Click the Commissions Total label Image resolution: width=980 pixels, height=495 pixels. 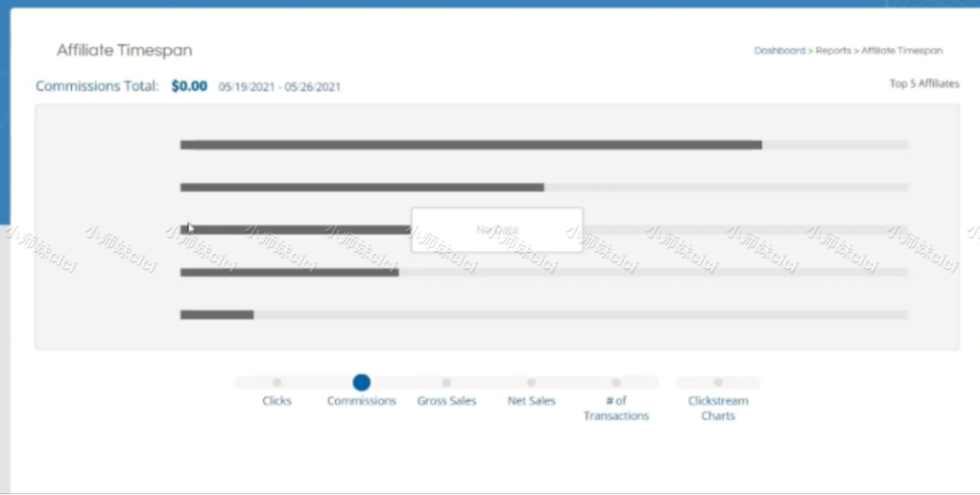(x=97, y=85)
